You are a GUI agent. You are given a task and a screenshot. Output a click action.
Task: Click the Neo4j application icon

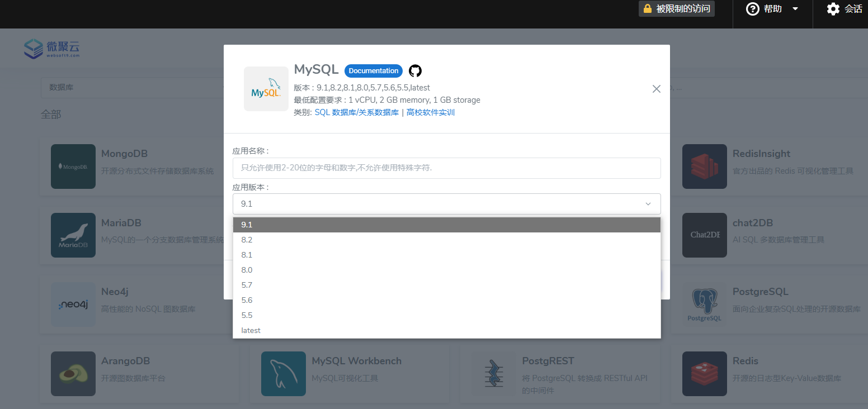73,305
